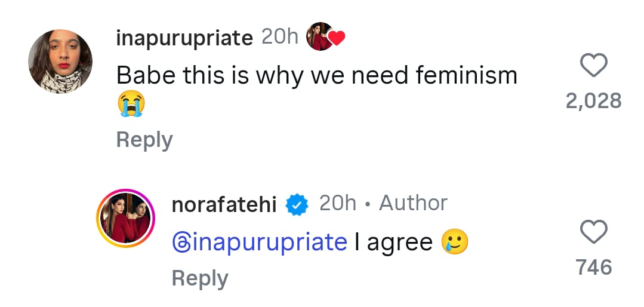
Task: View the 2,028 likes count
Action: click(x=594, y=101)
